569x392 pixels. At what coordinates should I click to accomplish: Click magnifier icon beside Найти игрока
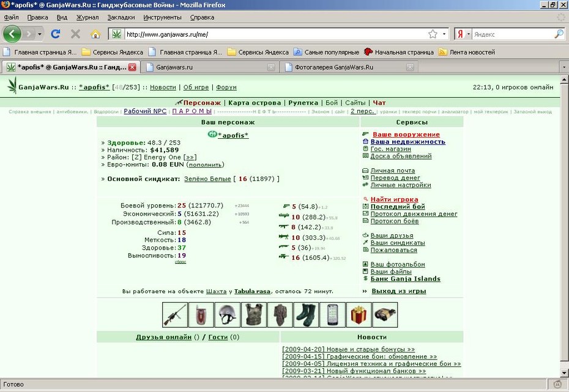(x=365, y=199)
